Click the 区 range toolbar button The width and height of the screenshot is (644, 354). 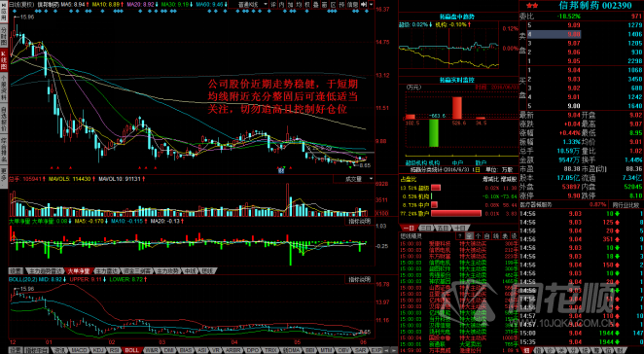coord(333,4)
